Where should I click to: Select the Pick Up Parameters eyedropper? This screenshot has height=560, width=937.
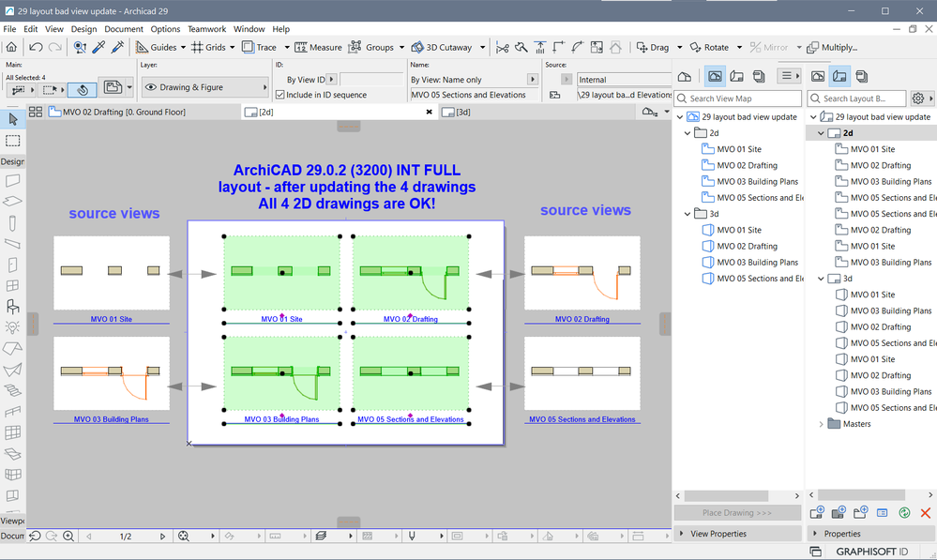(98, 47)
